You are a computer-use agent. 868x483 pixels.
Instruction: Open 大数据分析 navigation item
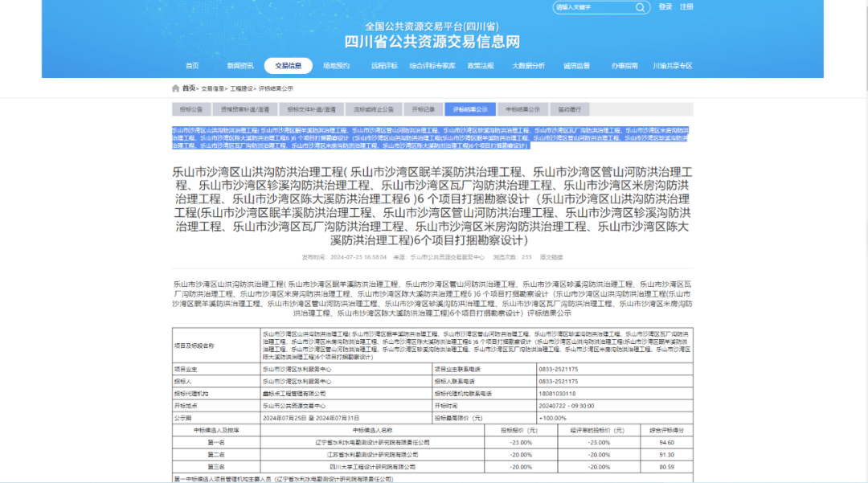coord(528,66)
